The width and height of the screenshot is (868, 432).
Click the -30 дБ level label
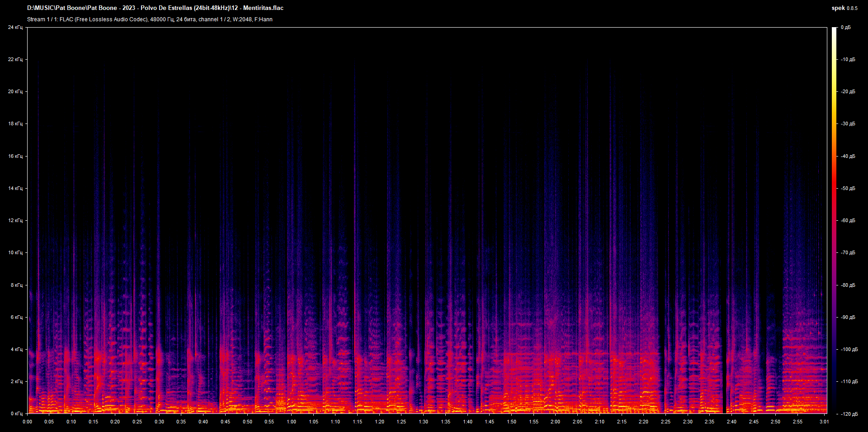(x=848, y=124)
